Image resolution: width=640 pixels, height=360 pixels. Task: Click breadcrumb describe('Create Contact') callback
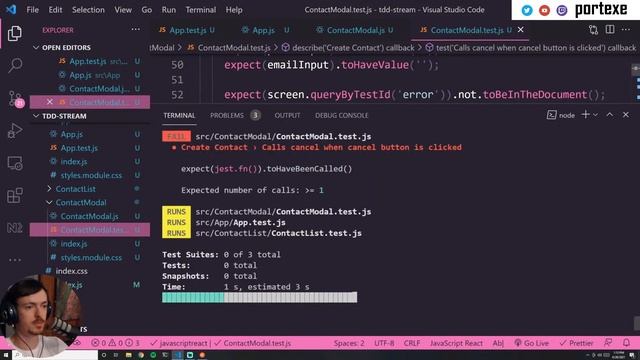pyautogui.click(x=348, y=48)
